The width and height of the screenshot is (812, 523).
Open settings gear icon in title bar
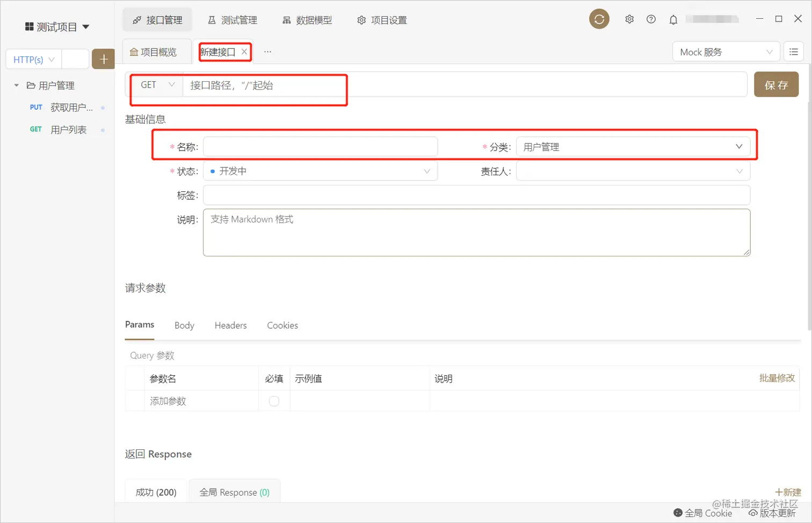tap(629, 19)
